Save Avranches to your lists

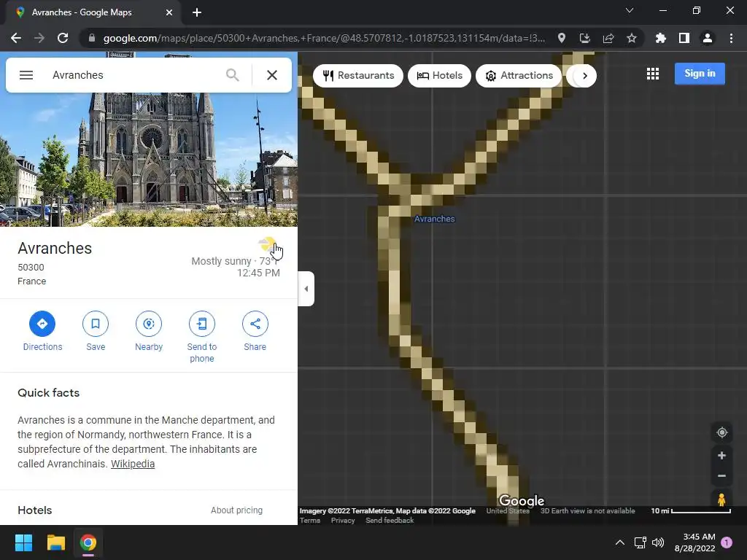pos(96,331)
